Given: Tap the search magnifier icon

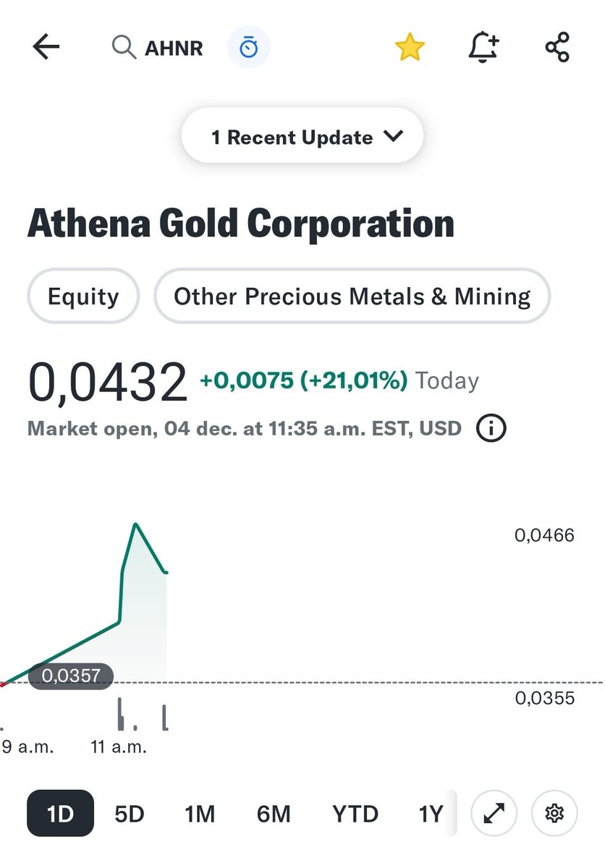Looking at the screenshot, I should click(124, 48).
